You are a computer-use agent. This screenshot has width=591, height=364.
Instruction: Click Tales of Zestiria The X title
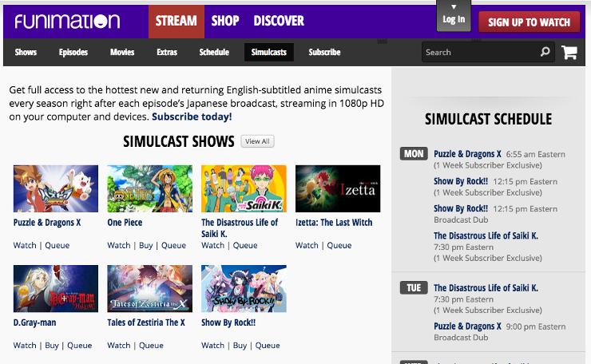(146, 322)
